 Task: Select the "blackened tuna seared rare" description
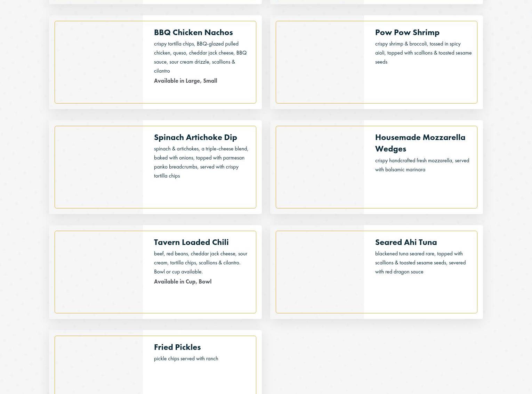420,262
